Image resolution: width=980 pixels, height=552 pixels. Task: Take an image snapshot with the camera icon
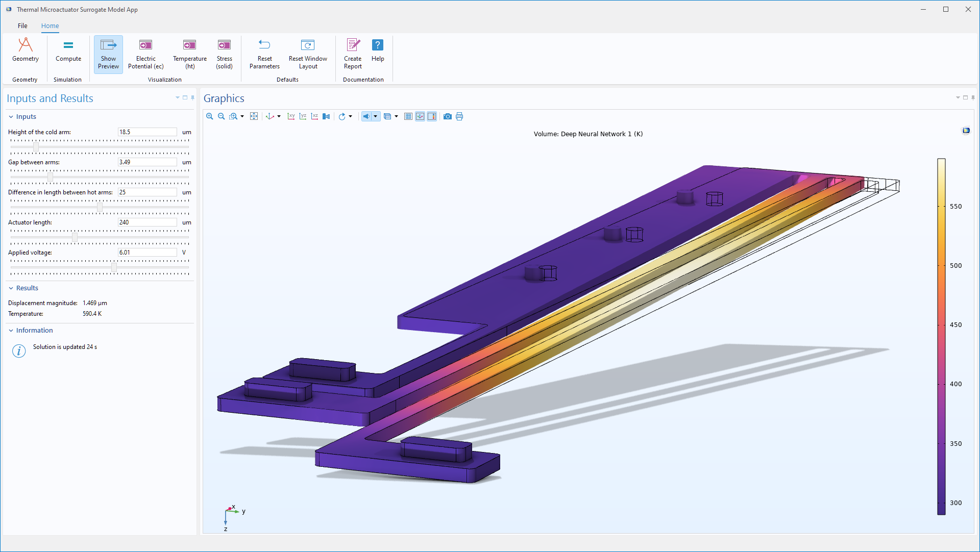coord(448,116)
